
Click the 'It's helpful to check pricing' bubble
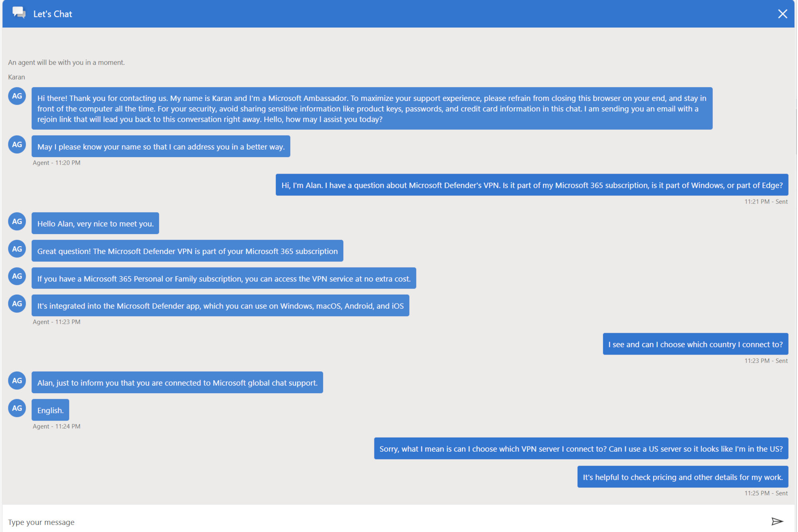click(683, 476)
